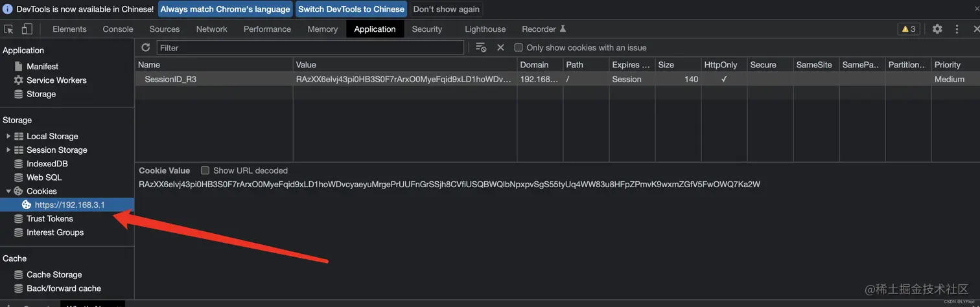Refresh the cookies list

click(146, 47)
